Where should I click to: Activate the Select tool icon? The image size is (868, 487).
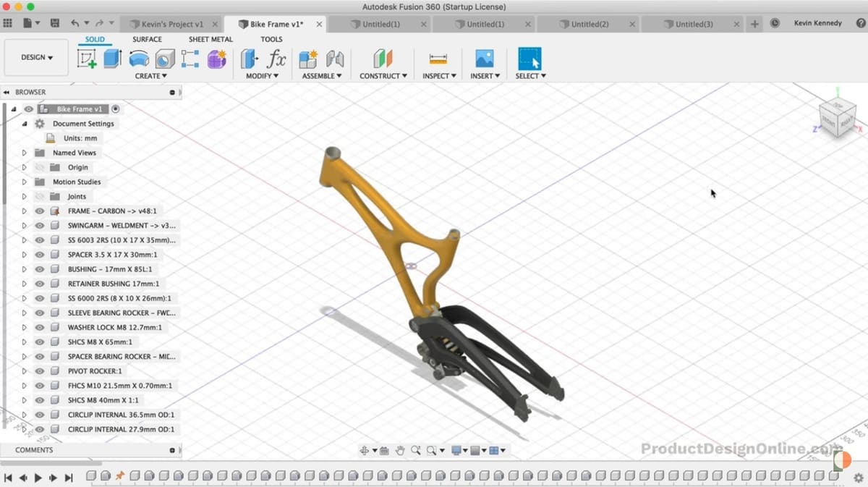point(529,59)
